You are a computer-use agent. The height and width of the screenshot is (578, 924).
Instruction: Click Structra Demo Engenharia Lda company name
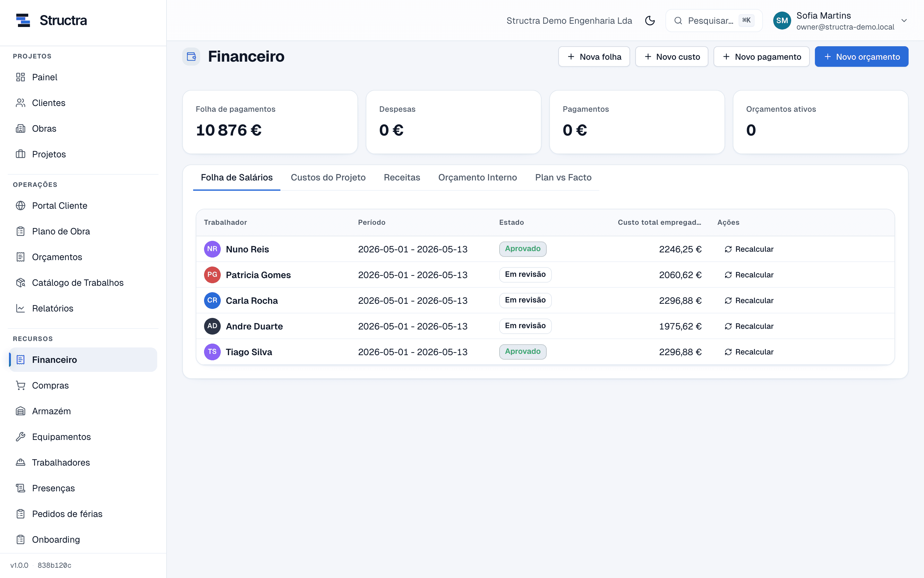click(x=569, y=21)
